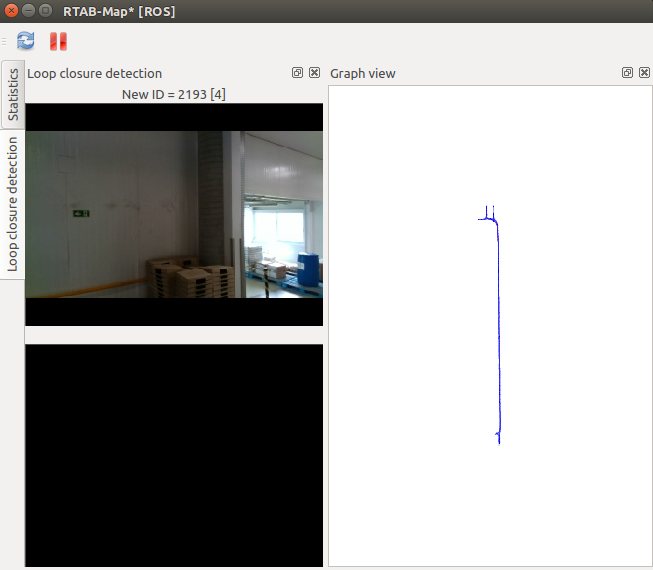Click the New ID = 2193 label

click(174, 94)
